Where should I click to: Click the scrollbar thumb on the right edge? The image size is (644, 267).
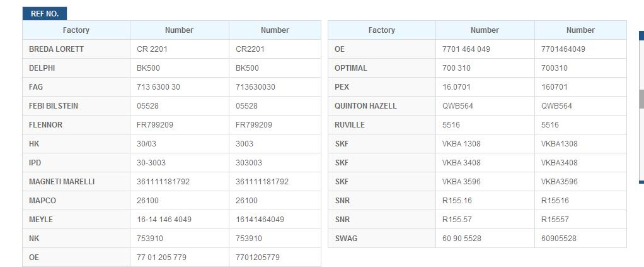point(641,99)
